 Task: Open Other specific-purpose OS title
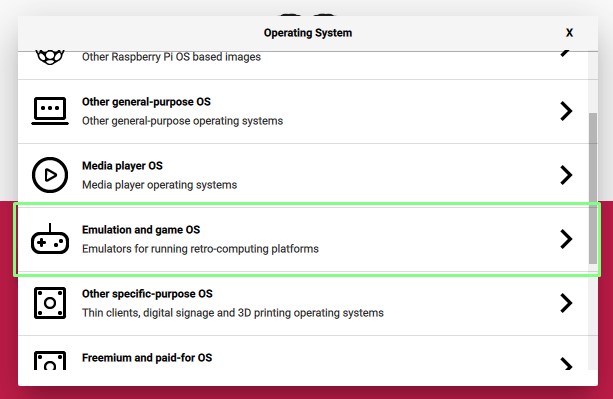[x=147, y=294]
